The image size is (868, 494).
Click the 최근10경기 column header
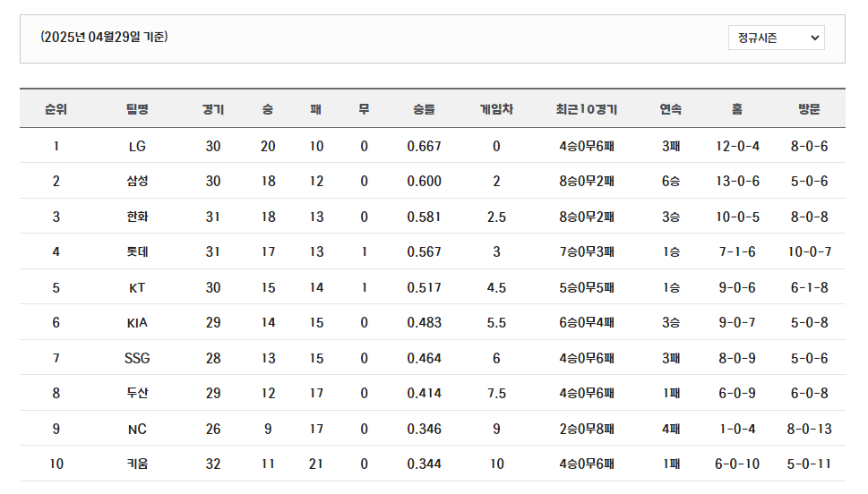coord(587,109)
